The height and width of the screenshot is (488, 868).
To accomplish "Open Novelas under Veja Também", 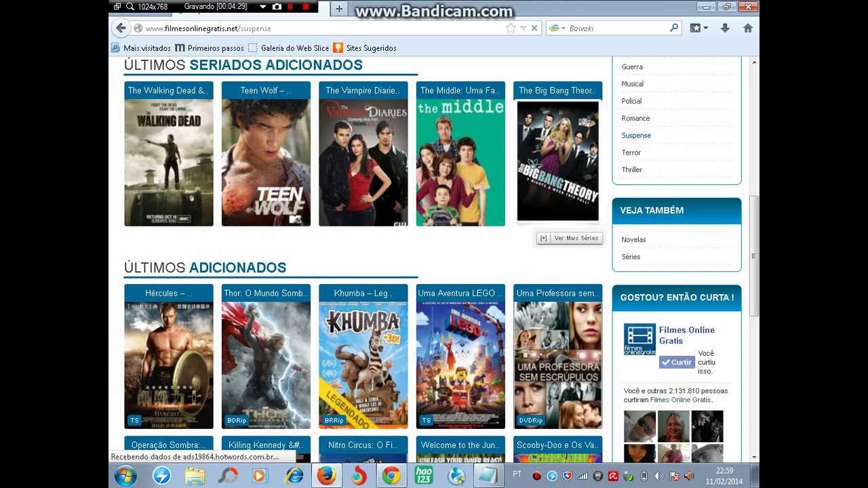I will coord(633,239).
